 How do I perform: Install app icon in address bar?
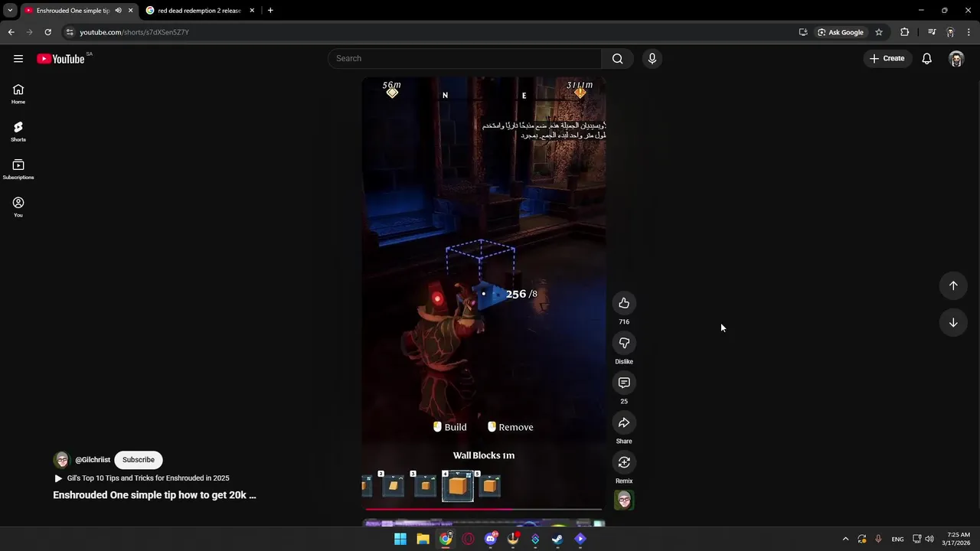802,32
